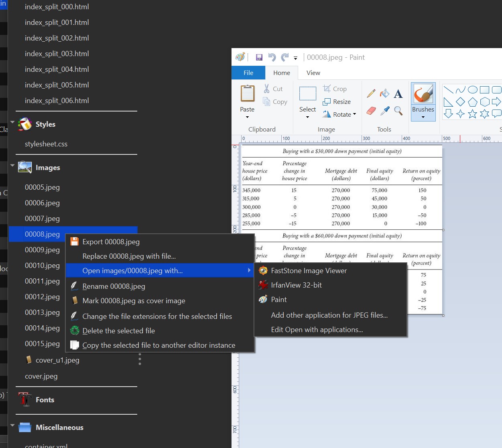The image size is (502, 448).
Task: Select the Magnifier tool in Paint
Action: [398, 110]
